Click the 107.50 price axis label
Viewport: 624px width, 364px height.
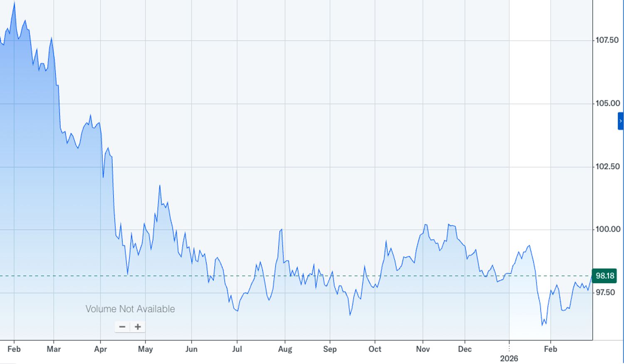tap(607, 40)
